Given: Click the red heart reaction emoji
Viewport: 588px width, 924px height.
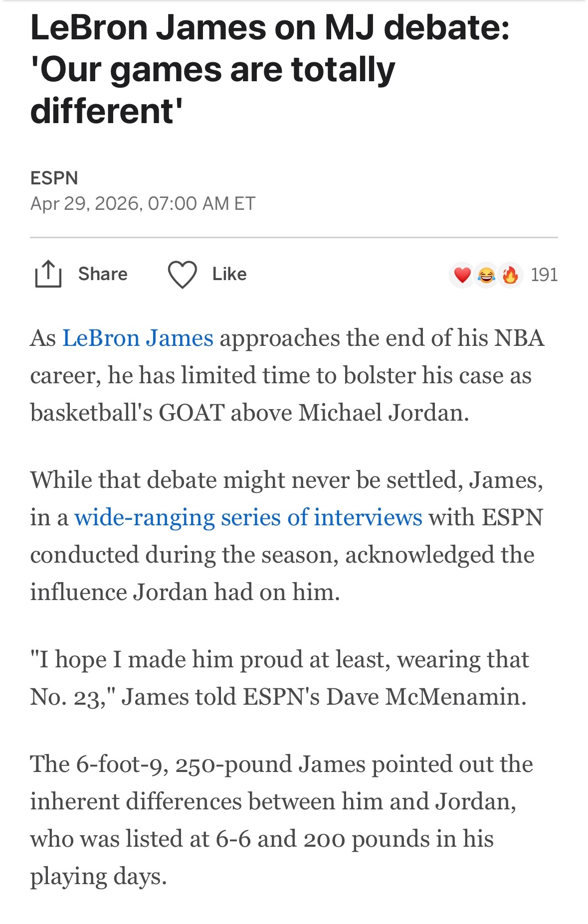Looking at the screenshot, I should coord(462,275).
